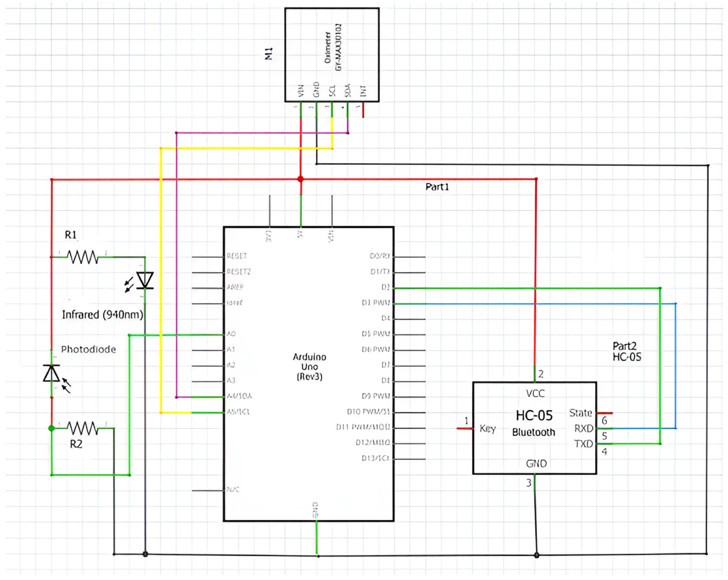Select the Photodiode text label

pos(88,349)
